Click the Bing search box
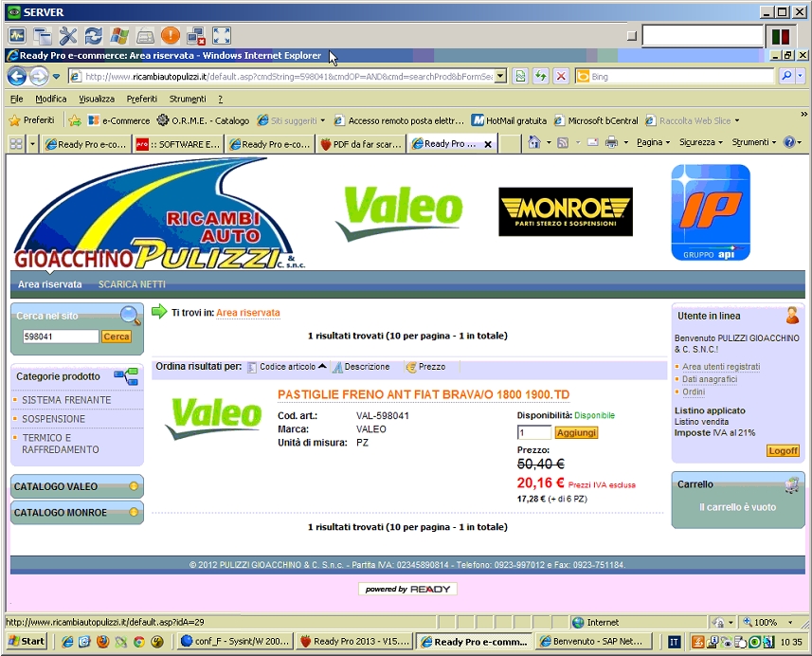812x656 pixels. pyautogui.click(x=676, y=76)
